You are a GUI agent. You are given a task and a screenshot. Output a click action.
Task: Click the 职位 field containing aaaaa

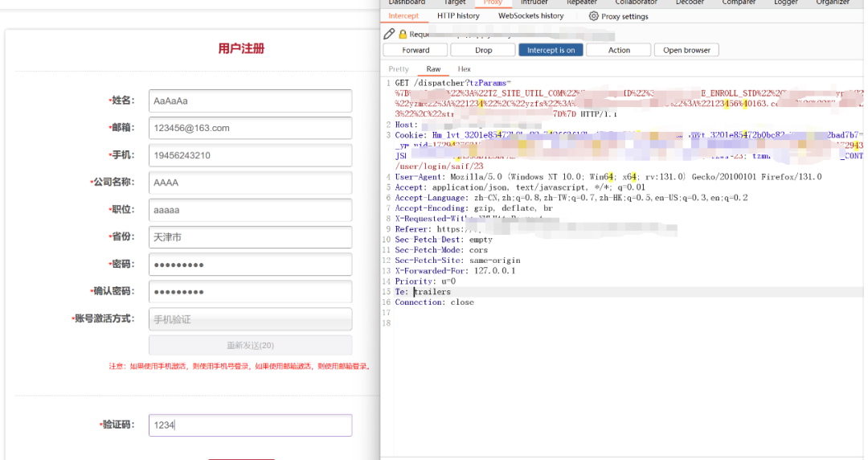tap(250, 210)
